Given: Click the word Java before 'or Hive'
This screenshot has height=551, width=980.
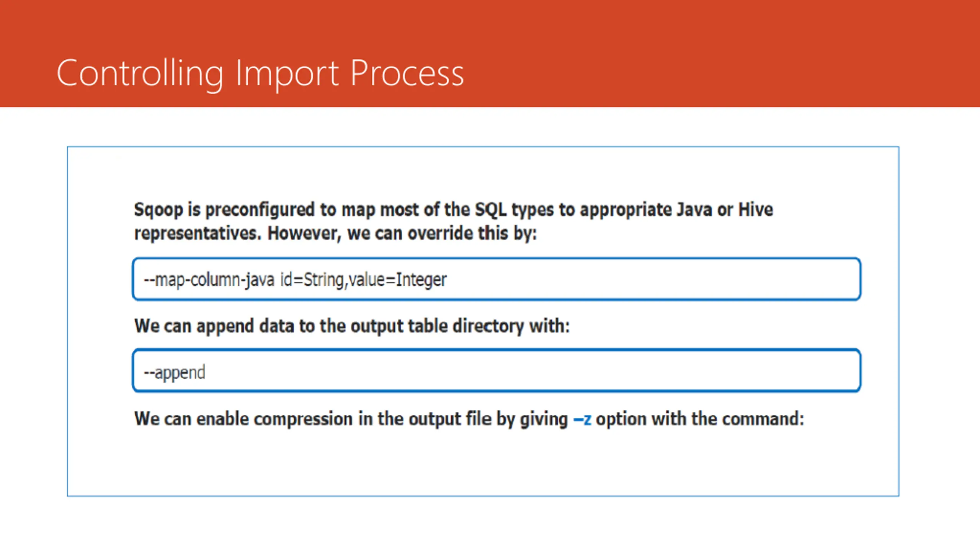Looking at the screenshot, I should point(694,209).
